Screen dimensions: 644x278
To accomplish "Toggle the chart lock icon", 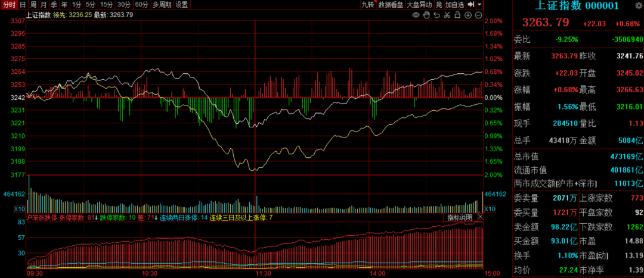I will [457, 15].
